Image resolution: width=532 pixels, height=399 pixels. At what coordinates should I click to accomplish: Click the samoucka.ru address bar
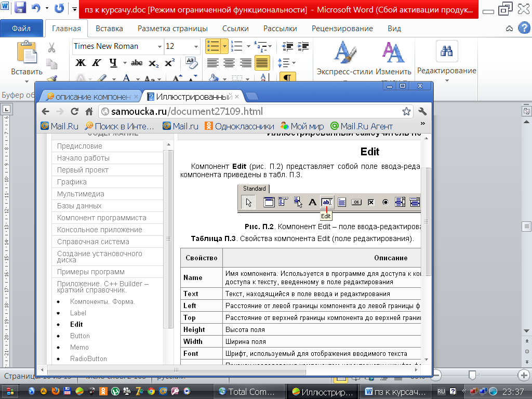point(255,111)
